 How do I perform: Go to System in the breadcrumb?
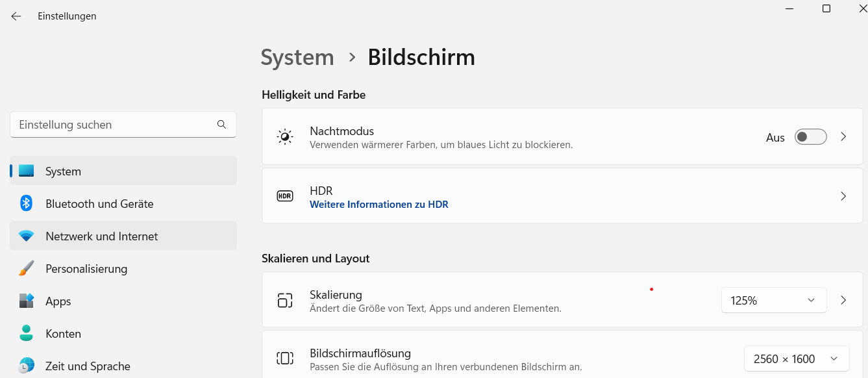point(297,57)
